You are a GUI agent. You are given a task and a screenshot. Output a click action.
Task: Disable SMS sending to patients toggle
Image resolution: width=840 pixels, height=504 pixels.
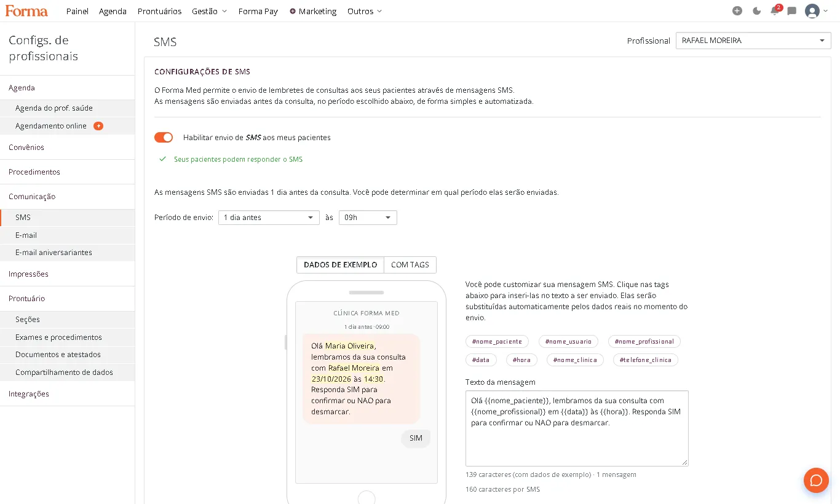pos(164,138)
